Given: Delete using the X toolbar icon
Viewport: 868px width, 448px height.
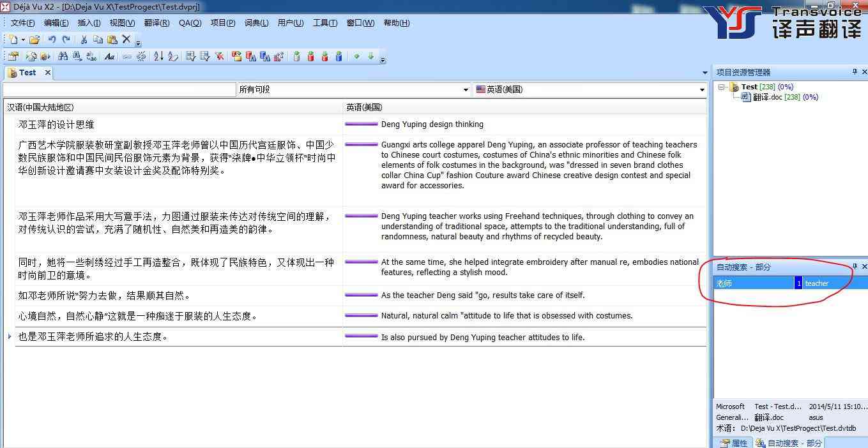Looking at the screenshot, I should tap(126, 40).
